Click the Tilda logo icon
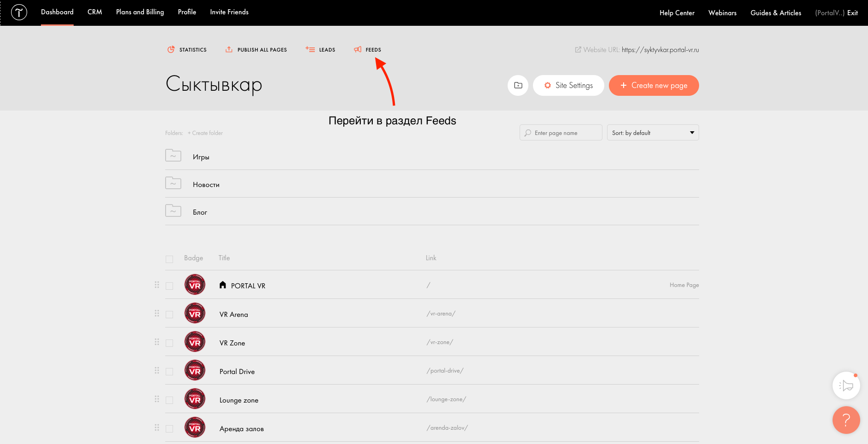This screenshot has width=868, height=444. (x=19, y=12)
